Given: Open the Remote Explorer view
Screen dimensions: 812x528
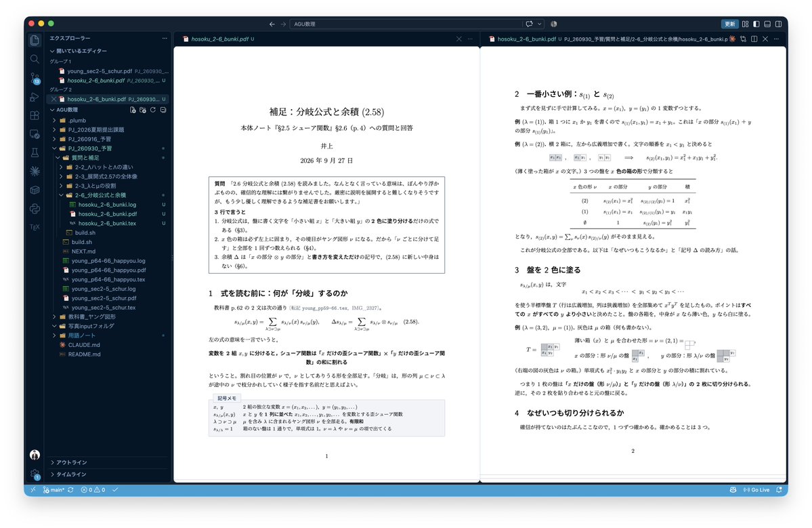Looking at the screenshot, I should (35, 134).
